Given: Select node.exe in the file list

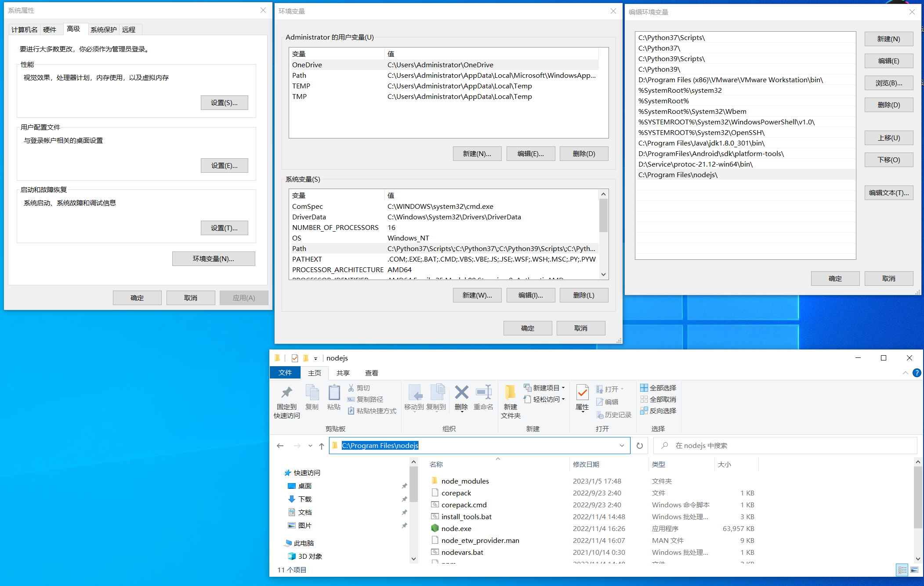Looking at the screenshot, I should [456, 528].
